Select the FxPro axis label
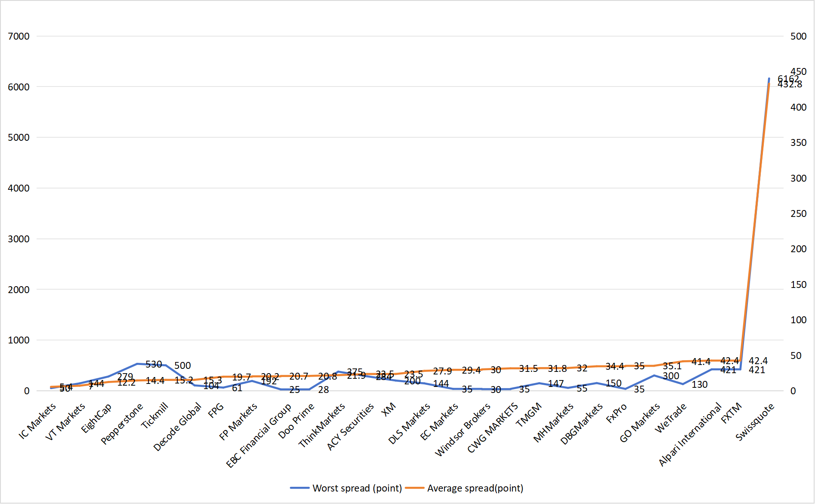This screenshot has height=504, width=815. click(616, 413)
